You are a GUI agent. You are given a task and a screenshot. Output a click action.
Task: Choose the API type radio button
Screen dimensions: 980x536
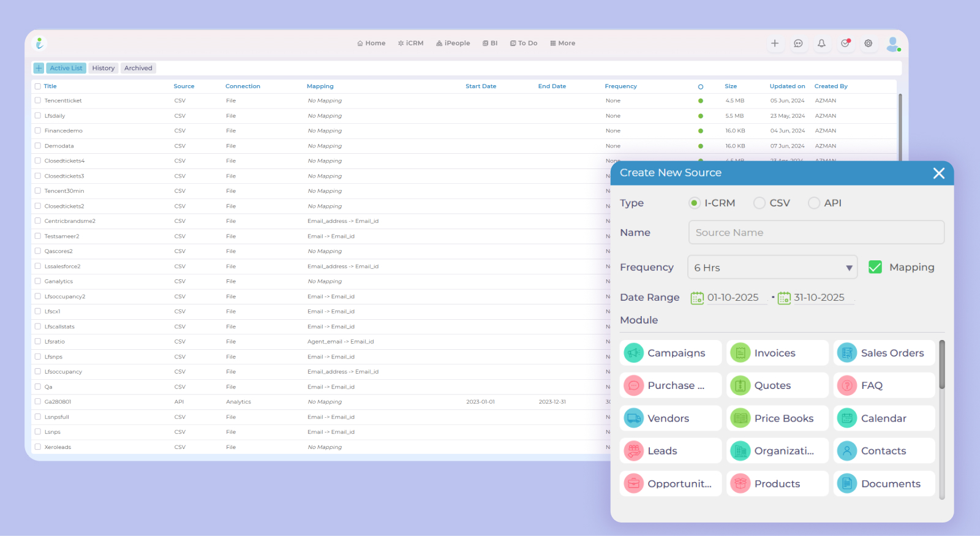814,203
